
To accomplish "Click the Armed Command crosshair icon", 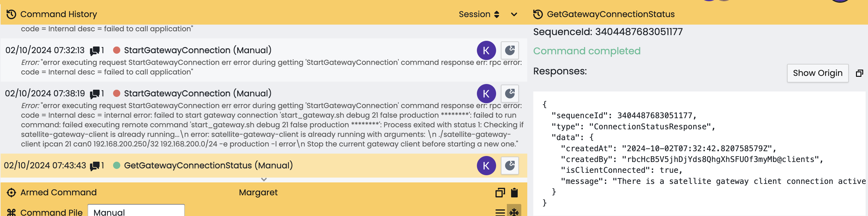I will click(11, 192).
